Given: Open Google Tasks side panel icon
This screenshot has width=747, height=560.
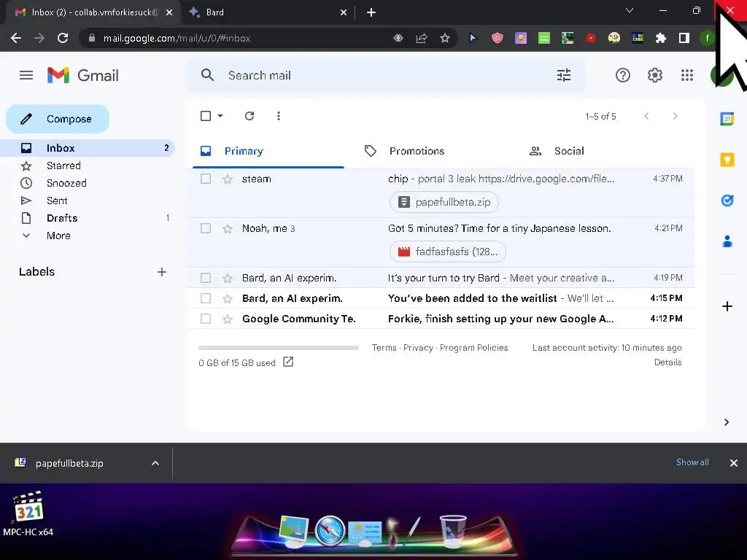Looking at the screenshot, I should pos(727,201).
